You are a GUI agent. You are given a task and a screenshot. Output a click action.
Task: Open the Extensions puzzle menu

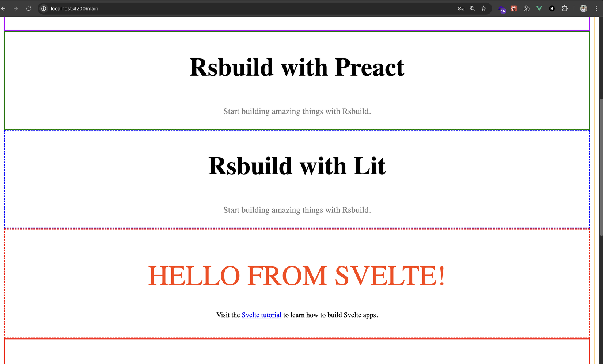pos(565,8)
